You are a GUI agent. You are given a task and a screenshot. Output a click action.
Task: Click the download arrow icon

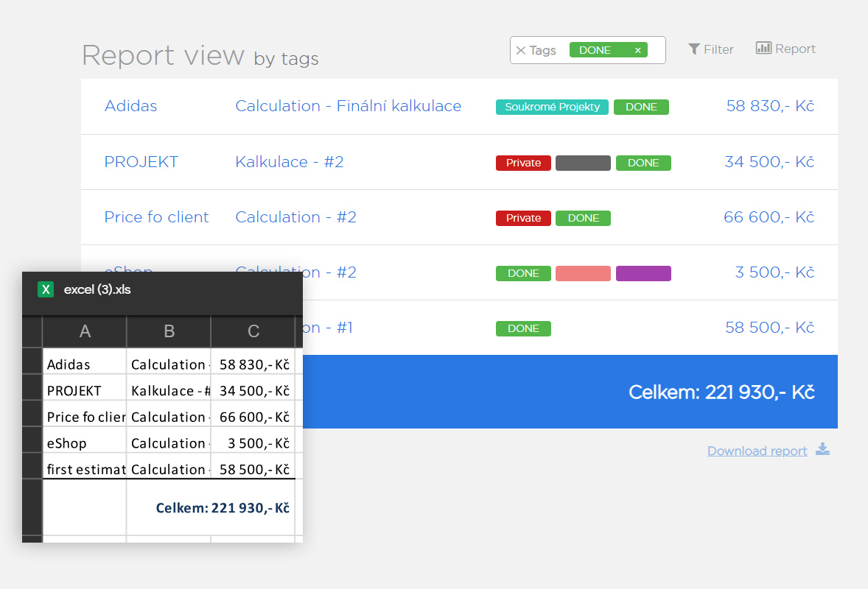tap(822, 449)
